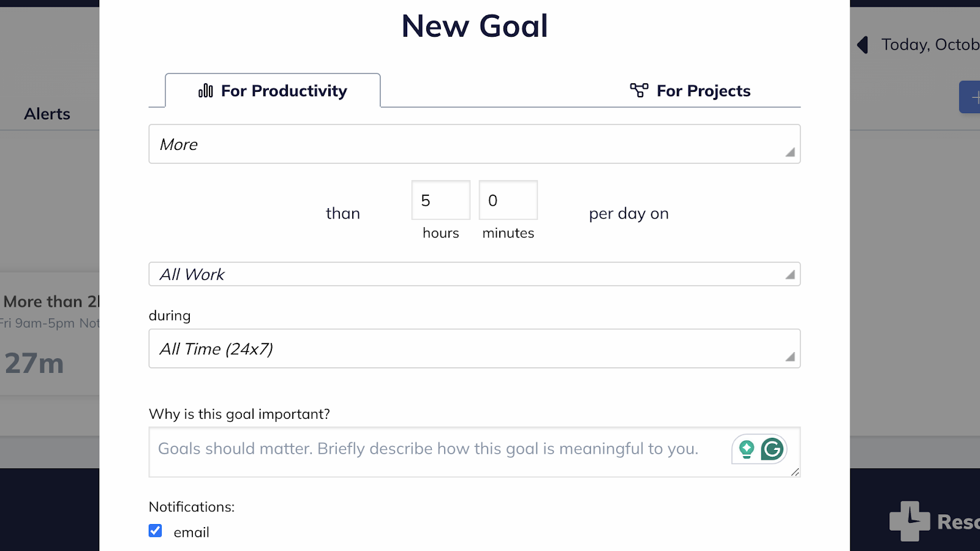Screen dimensions: 980x551
Task: Click the green lightbulb suggestion icon
Action: (746, 449)
